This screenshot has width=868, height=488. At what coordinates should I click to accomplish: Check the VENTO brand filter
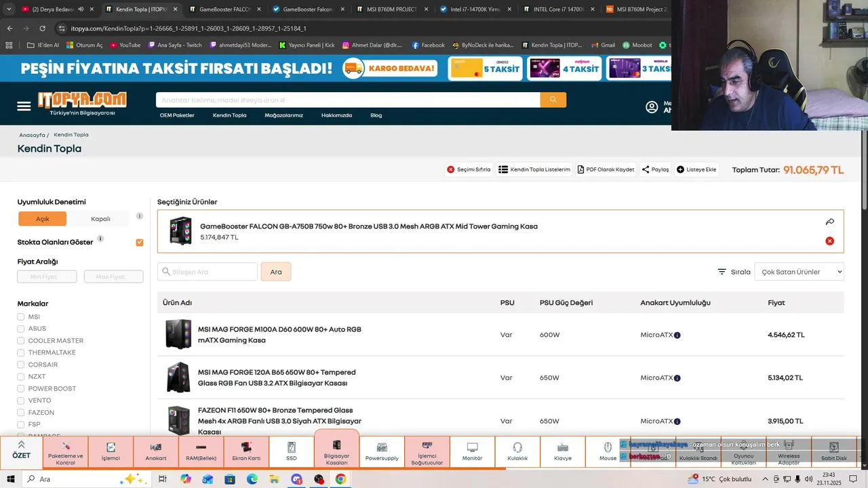[21, 401]
